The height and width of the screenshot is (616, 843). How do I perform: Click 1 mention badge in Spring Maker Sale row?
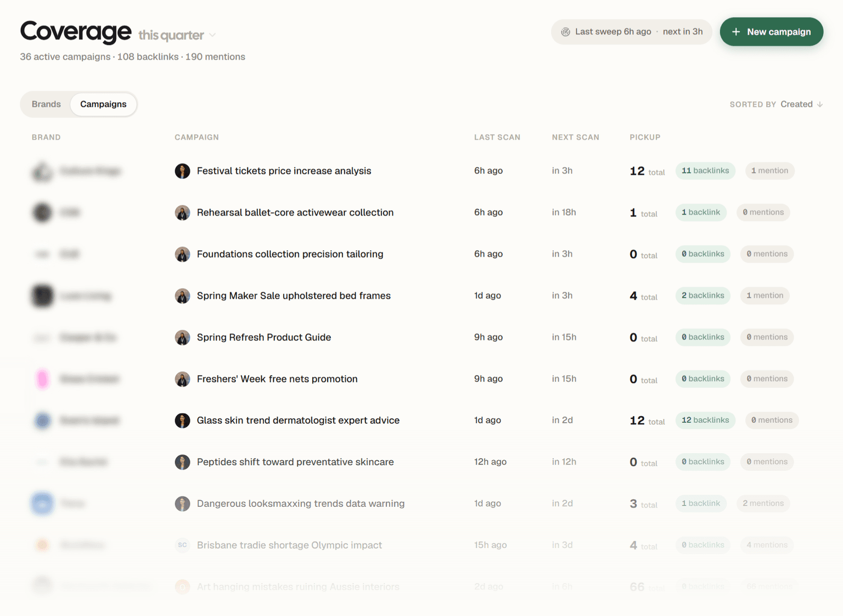pyautogui.click(x=765, y=296)
